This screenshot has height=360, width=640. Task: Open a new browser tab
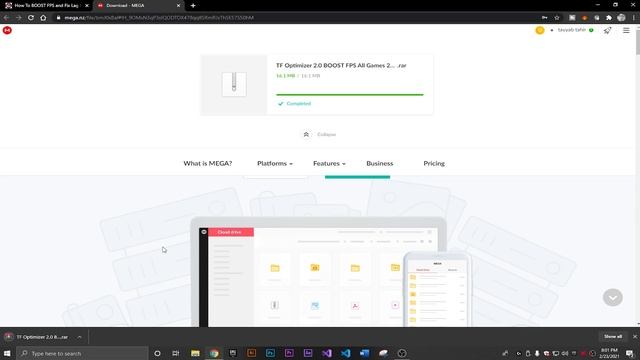tap(193, 6)
